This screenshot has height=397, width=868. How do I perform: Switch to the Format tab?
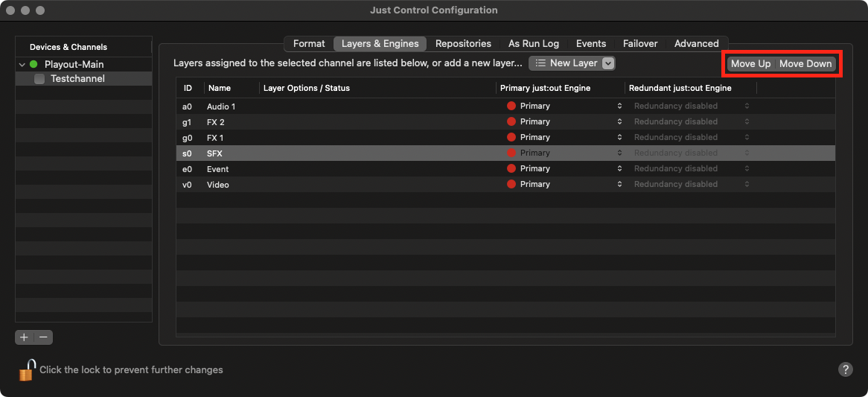pos(309,44)
